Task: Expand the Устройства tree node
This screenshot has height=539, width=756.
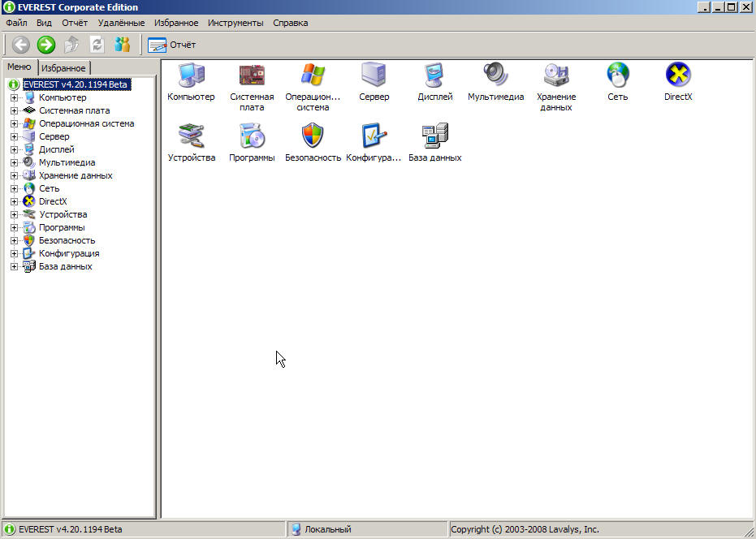Action: [x=14, y=214]
